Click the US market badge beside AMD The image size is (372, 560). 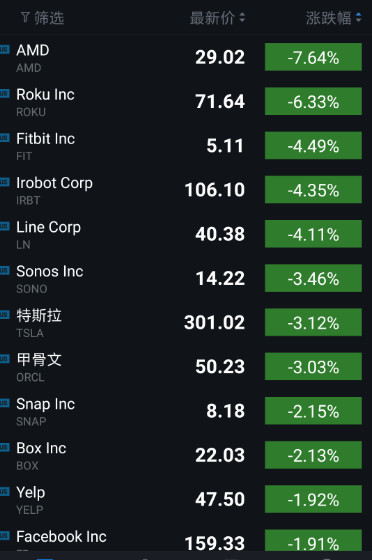point(4,49)
